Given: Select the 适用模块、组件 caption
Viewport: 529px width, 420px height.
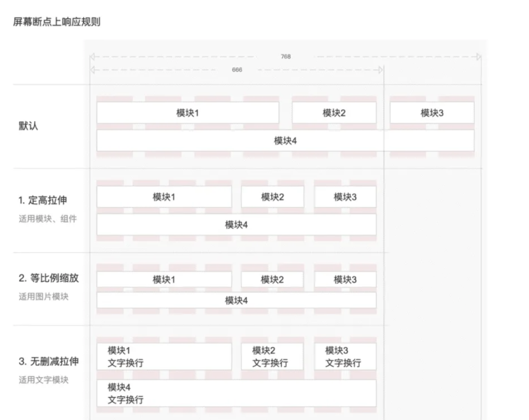Looking at the screenshot, I should point(48,219).
